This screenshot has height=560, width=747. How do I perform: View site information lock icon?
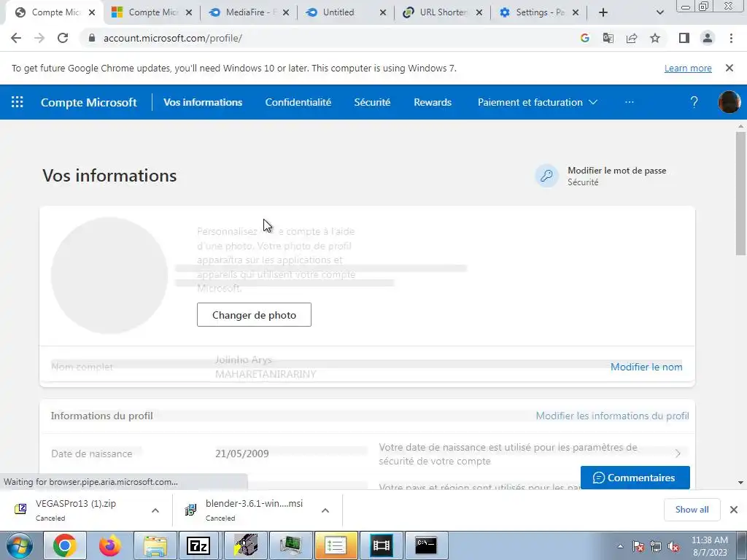point(92,38)
